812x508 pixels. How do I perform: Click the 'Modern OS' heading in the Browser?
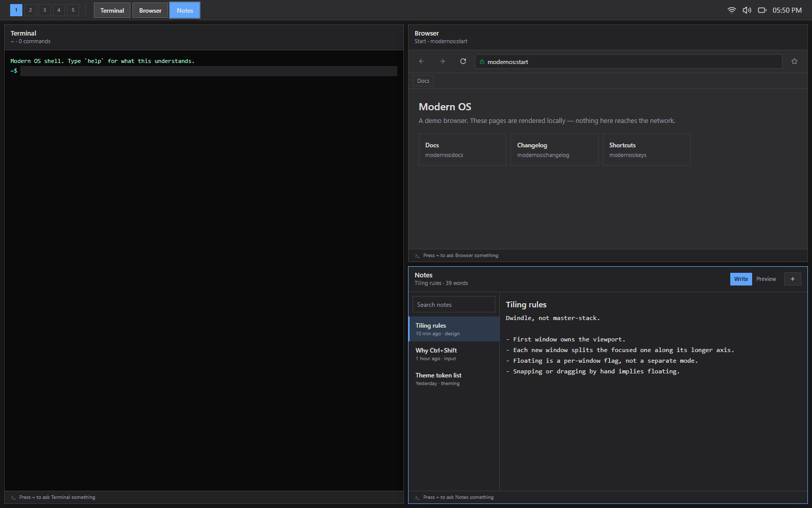[445, 107]
